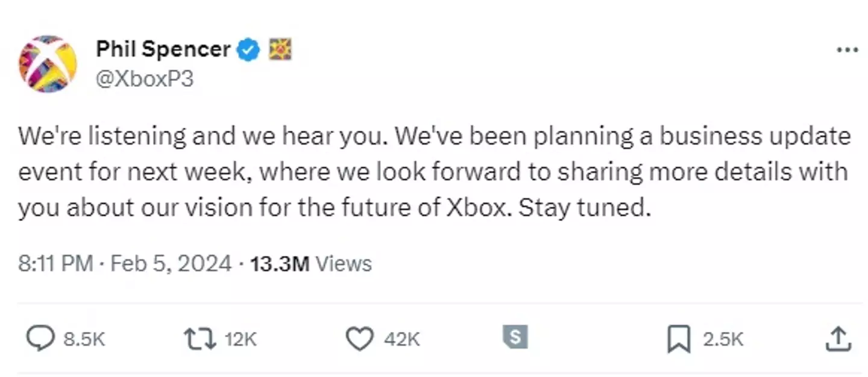Image resolution: width=868 pixels, height=377 pixels.
Task: Like the tweet with the heart icon
Action: tap(359, 340)
